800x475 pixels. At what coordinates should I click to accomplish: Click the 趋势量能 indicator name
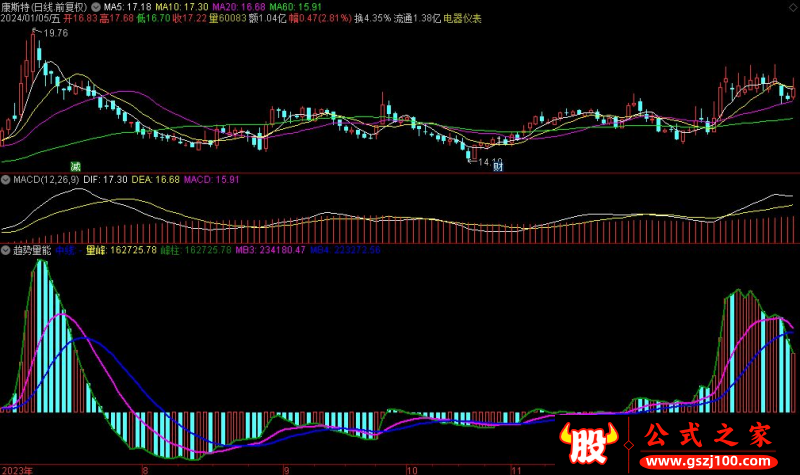point(30,249)
